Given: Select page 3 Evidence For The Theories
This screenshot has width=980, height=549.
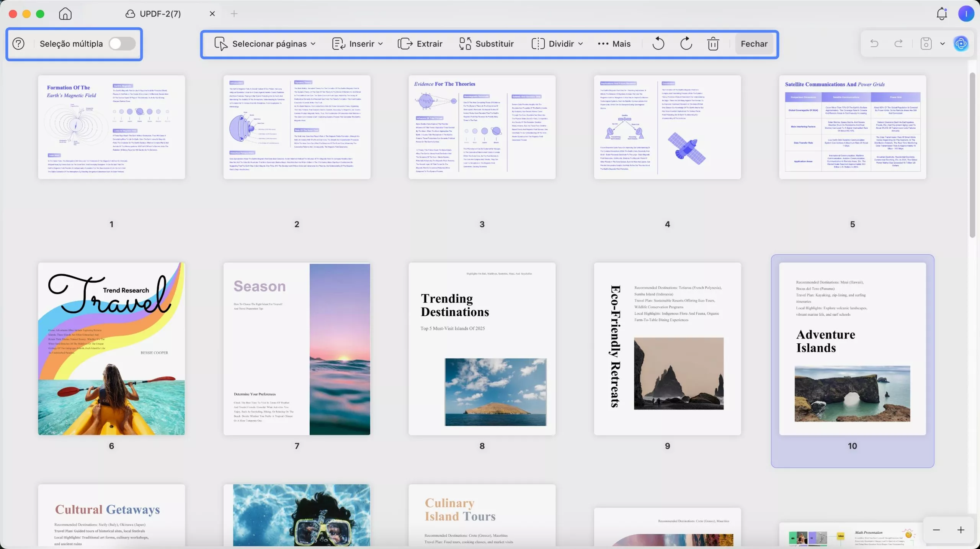Looking at the screenshot, I should [482, 127].
